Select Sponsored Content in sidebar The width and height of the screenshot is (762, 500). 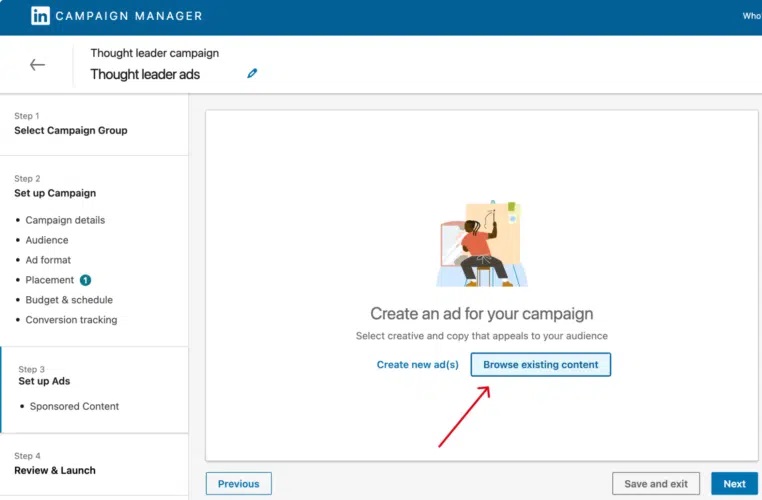(x=74, y=406)
